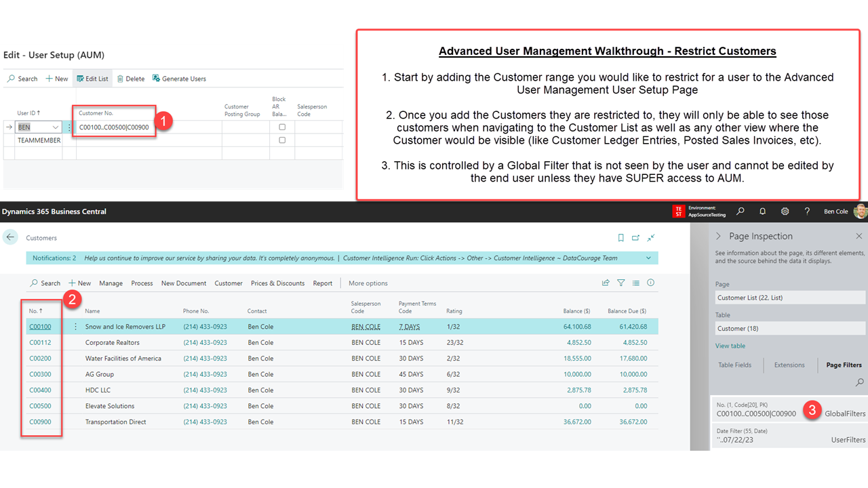Expand the notifications bar chevron

coord(649,258)
